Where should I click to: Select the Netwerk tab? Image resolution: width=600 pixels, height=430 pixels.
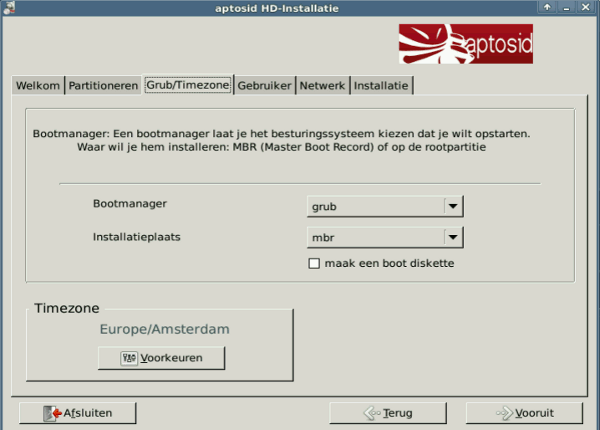pyautogui.click(x=322, y=86)
